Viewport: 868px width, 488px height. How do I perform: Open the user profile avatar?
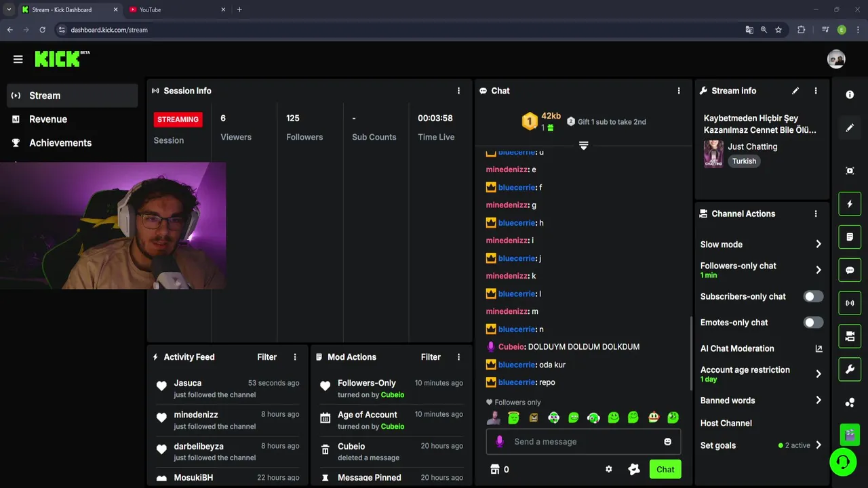(x=836, y=59)
